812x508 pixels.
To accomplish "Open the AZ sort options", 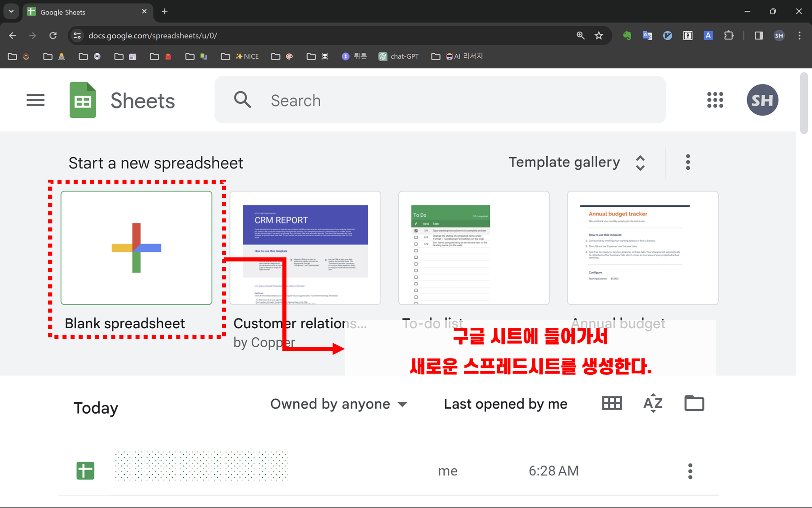I will click(653, 403).
